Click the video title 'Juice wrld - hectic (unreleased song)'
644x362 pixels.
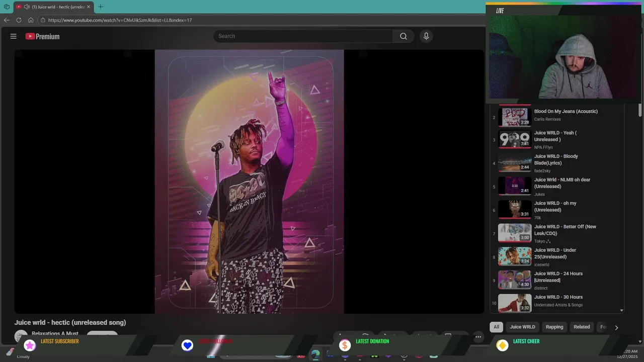coord(70,323)
